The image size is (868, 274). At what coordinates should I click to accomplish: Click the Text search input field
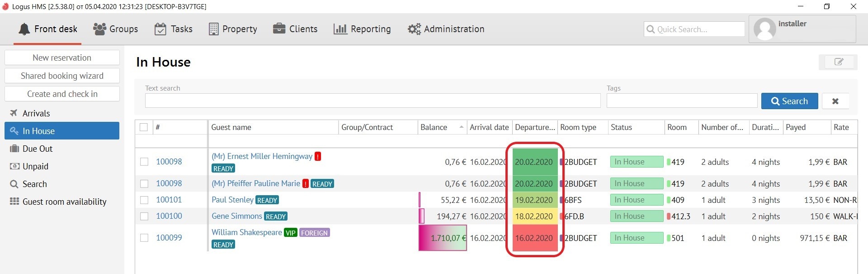coord(373,101)
